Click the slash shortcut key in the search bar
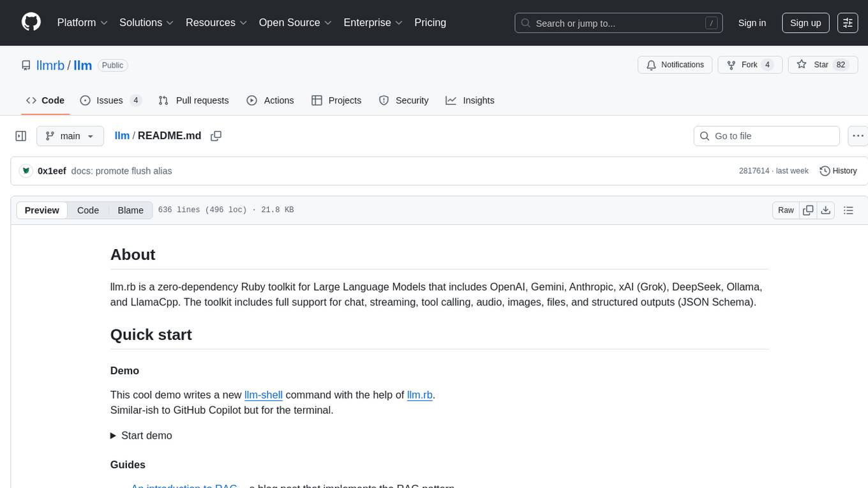This screenshot has height=488, width=868. tap(711, 23)
